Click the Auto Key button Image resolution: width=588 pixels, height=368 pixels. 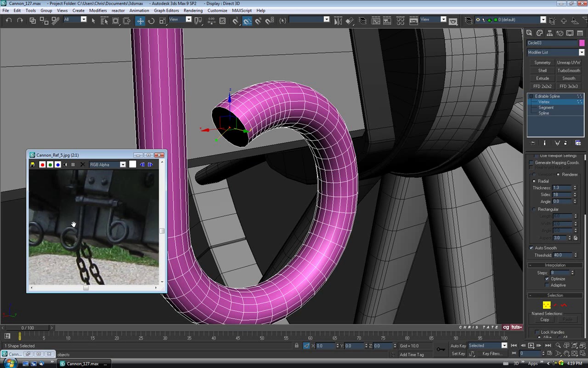(x=458, y=346)
